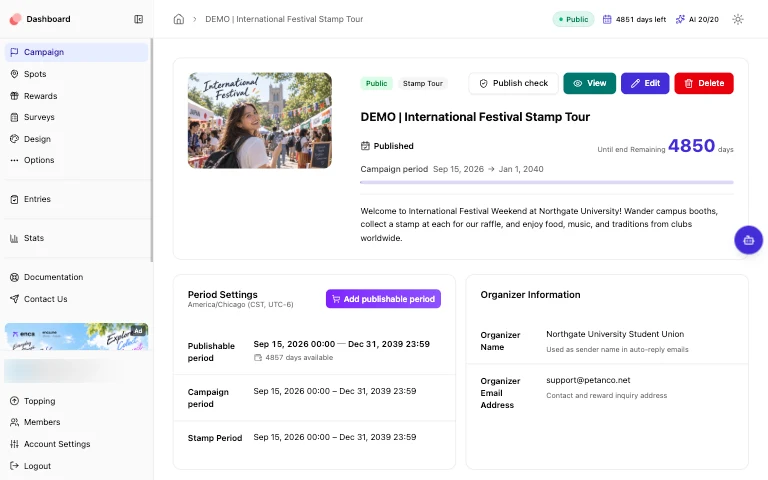
Task: Click the Documentation lifebuoy icon
Action: (14, 277)
